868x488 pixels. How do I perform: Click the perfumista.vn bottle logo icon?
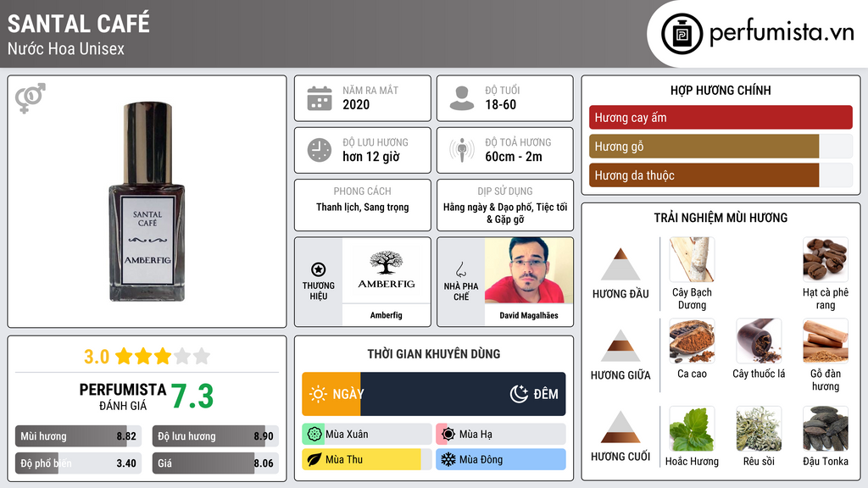coord(682,34)
